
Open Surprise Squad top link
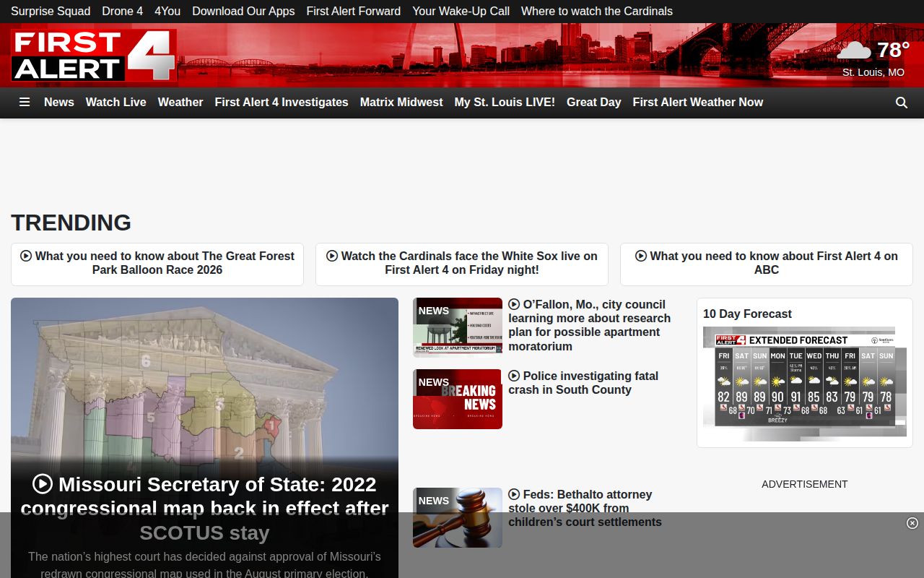coord(51,11)
